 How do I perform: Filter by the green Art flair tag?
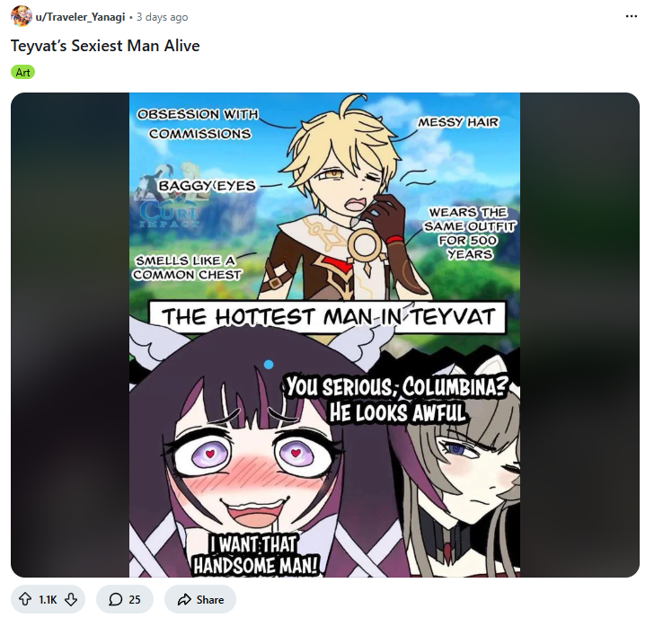[22, 72]
